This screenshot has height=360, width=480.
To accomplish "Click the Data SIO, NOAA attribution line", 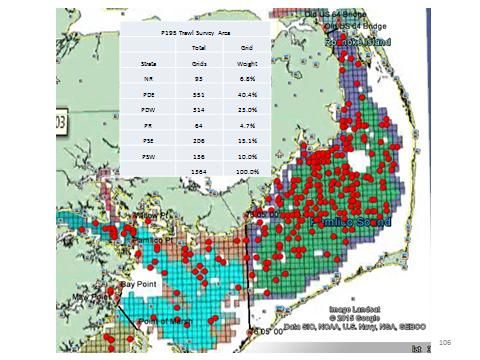I will [x=355, y=326].
